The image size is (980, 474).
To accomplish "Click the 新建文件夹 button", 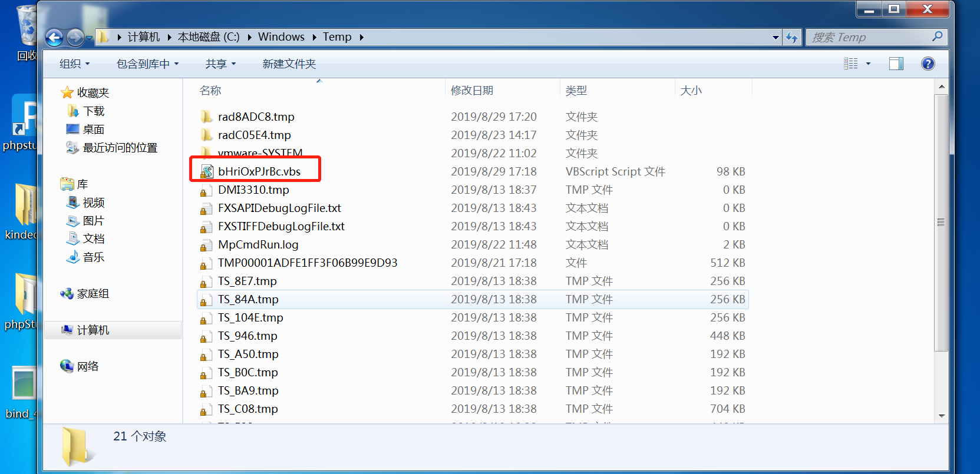I will tap(289, 64).
